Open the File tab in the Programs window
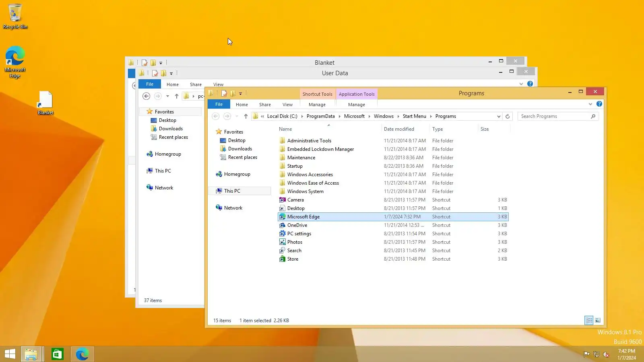 219,104
